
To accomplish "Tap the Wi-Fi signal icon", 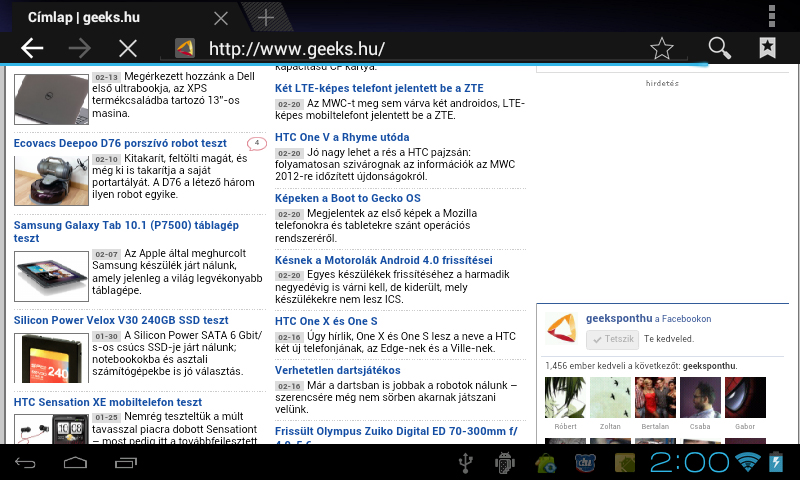I will tap(748, 463).
